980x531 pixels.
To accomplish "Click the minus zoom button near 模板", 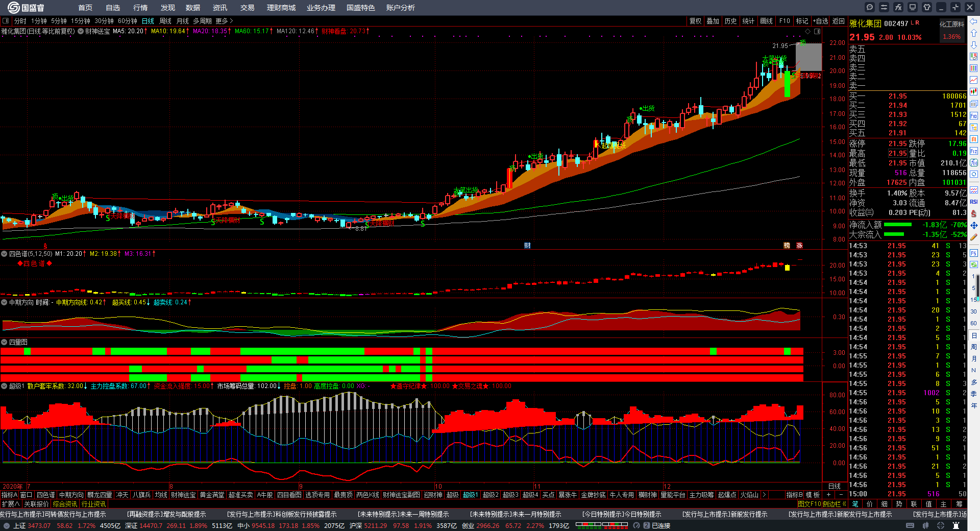I will 841,495.
